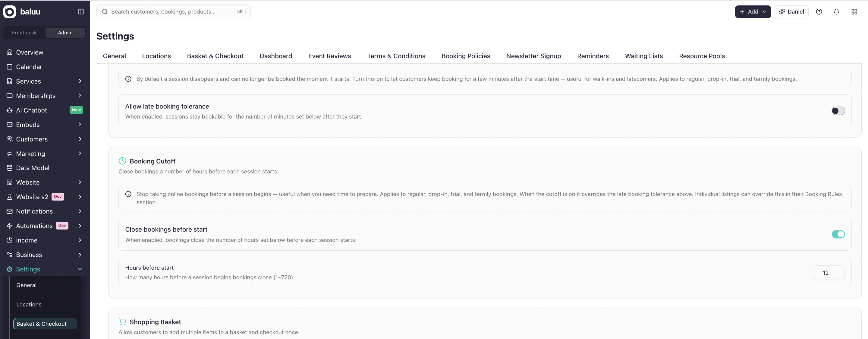Image resolution: width=868 pixels, height=339 pixels.
Task: Switch to the Event Reviews tab
Action: pyautogui.click(x=329, y=56)
